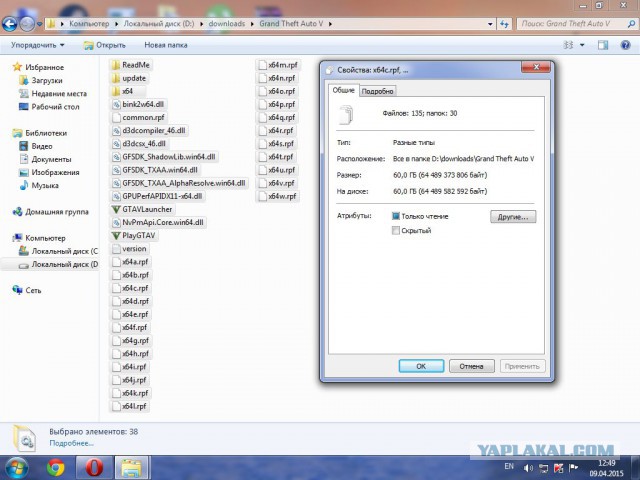This screenshot has width=640, height=480.
Task: Select the PlayGTAV application icon
Action: tap(116, 236)
